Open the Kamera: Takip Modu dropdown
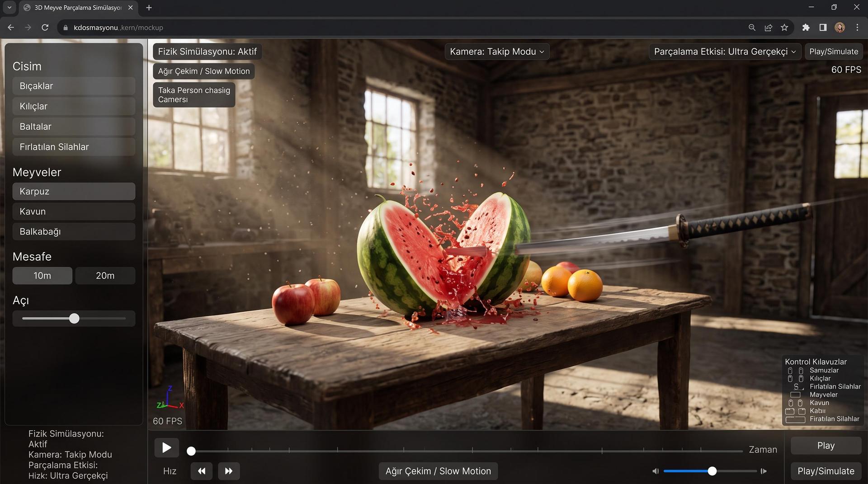Screen dimensions: 868x484 pyautogui.click(x=497, y=52)
